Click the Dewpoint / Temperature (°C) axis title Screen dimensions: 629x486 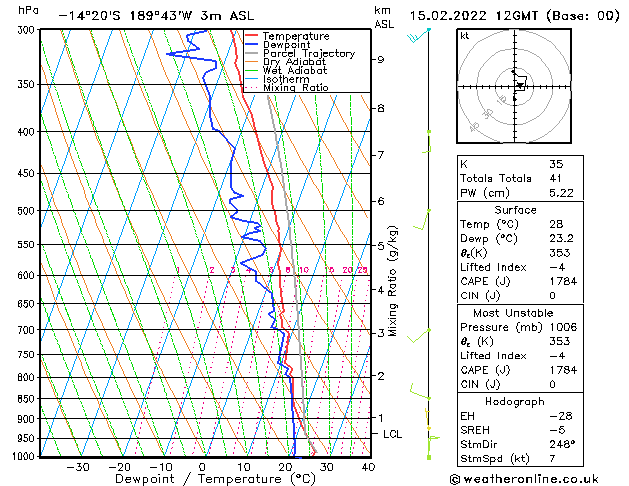click(x=215, y=479)
